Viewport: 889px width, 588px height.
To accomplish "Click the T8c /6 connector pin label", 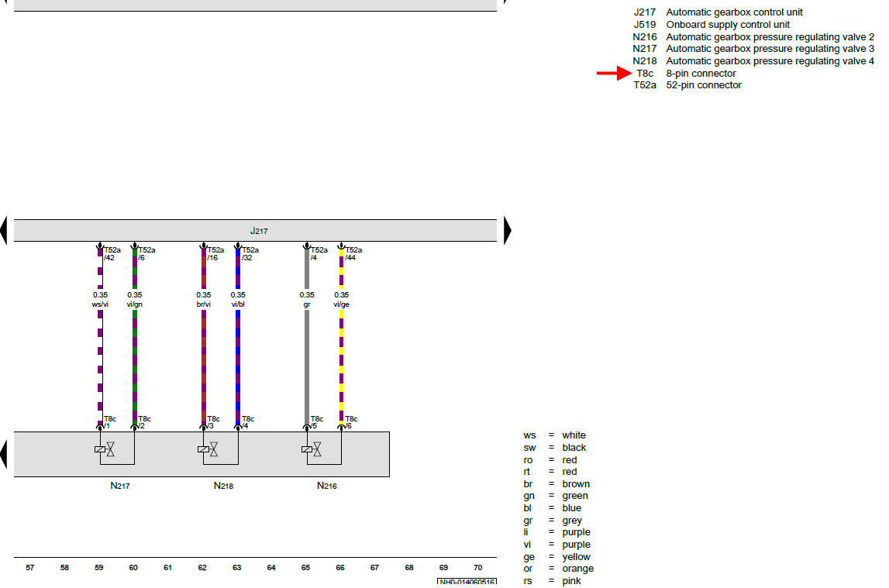I will click(351, 422).
